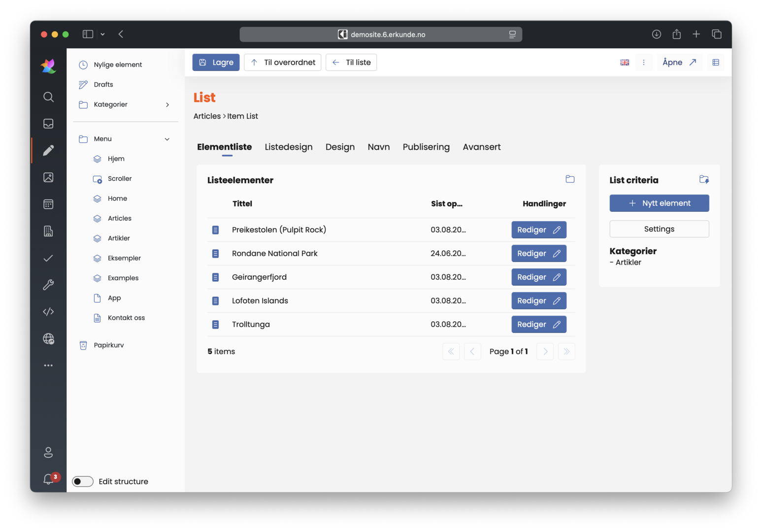Image resolution: width=762 pixels, height=532 pixels.
Task: Select the Kontakt oss page
Action: point(126,318)
